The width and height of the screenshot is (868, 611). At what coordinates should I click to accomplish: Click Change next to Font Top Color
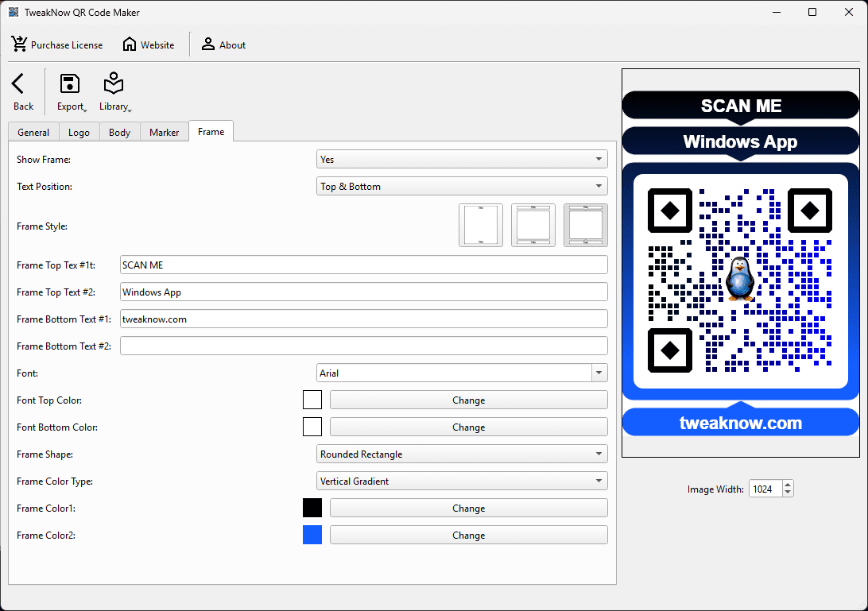(x=468, y=400)
